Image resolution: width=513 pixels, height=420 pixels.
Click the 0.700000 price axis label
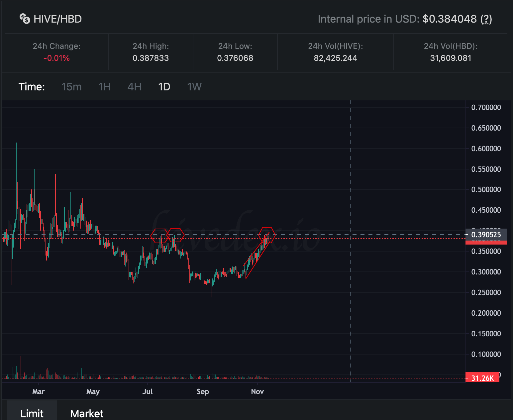(486, 107)
